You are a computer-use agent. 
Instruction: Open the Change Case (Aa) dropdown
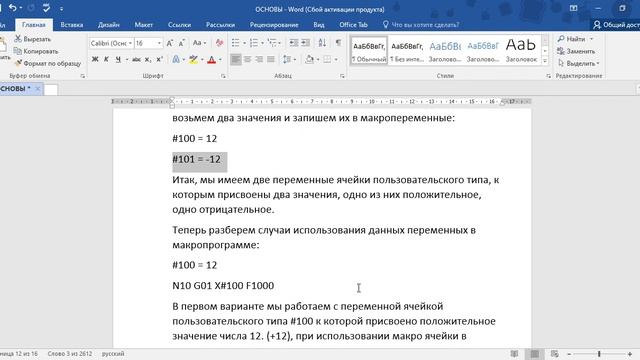click(199, 43)
